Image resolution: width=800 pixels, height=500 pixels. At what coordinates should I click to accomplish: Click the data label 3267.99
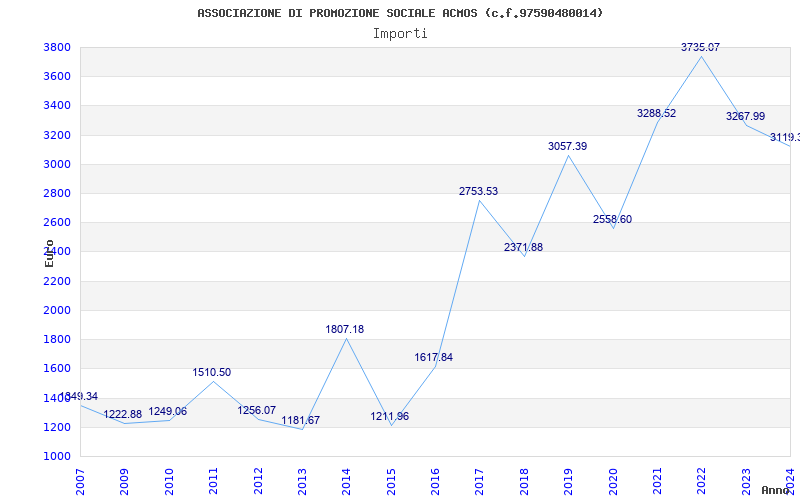click(745, 116)
